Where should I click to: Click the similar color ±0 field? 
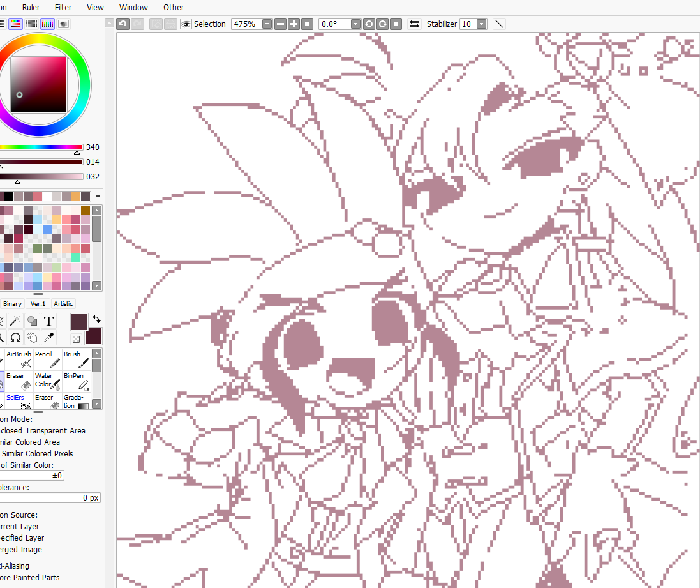pos(32,476)
